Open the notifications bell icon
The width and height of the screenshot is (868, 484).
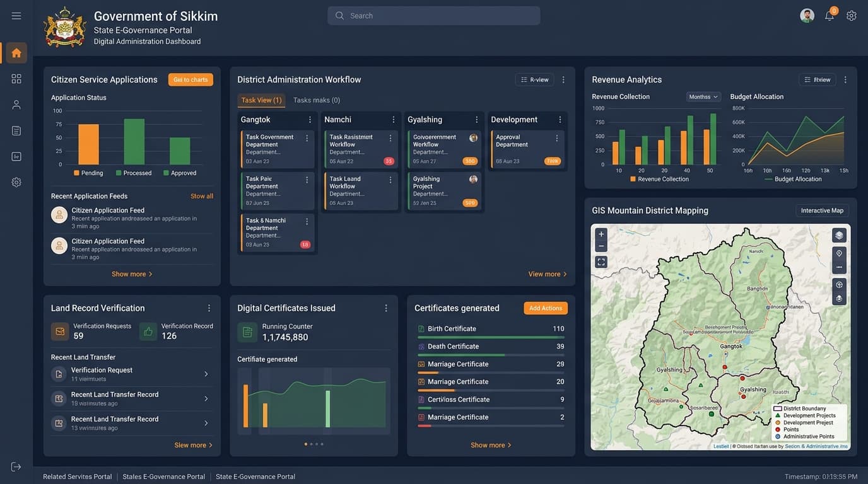coord(830,16)
